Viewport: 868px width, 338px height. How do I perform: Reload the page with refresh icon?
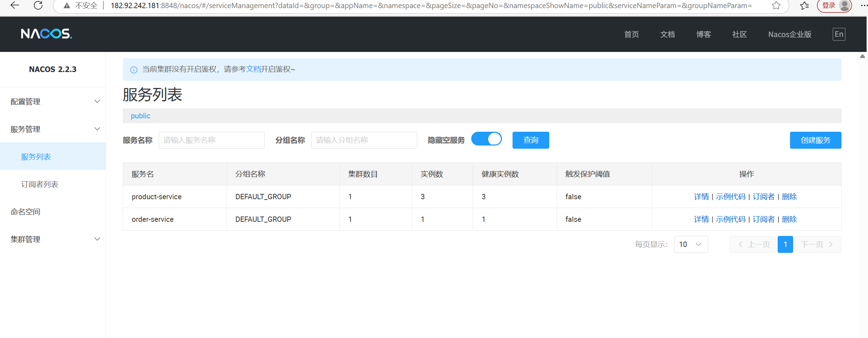[38, 5]
